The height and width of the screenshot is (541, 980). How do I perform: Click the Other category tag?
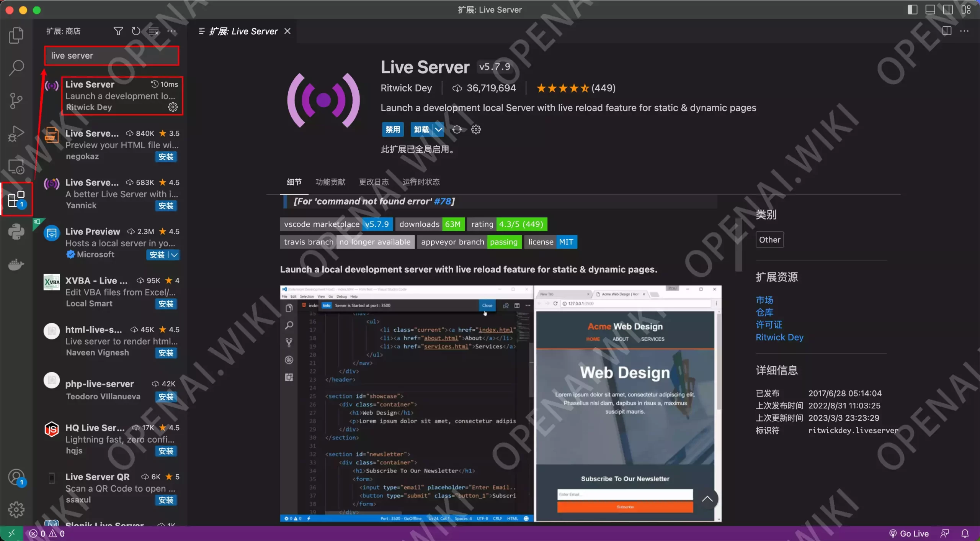pos(769,239)
